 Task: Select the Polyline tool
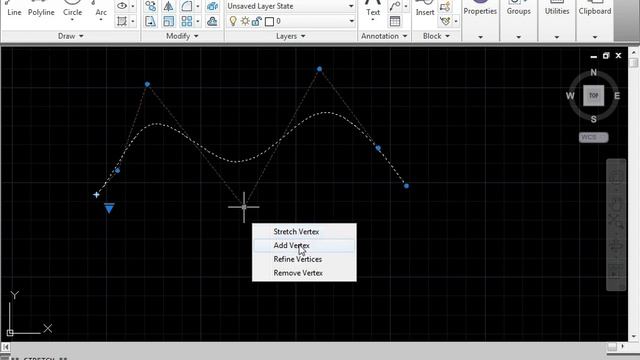click(x=41, y=9)
